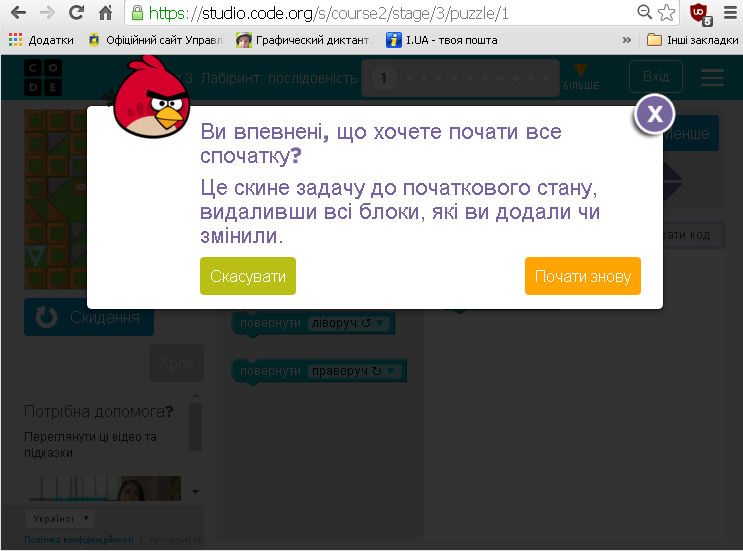The width and height of the screenshot is (743, 551).
Task: Open the ліворуч direction dropdown
Action: tap(349, 323)
